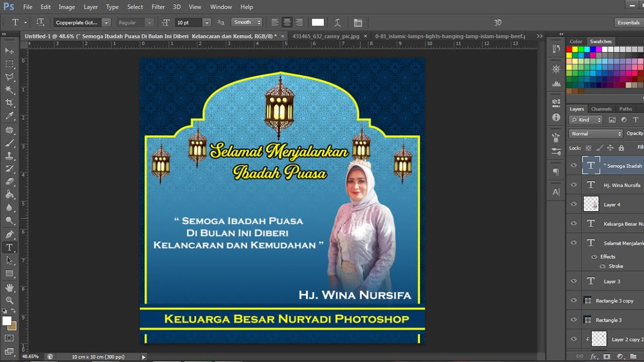Open the Normal blend mode dropdown
644x362 pixels.
click(596, 134)
